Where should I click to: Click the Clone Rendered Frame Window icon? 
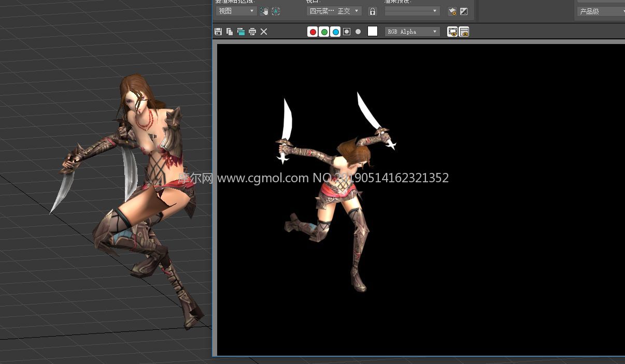[x=241, y=32]
